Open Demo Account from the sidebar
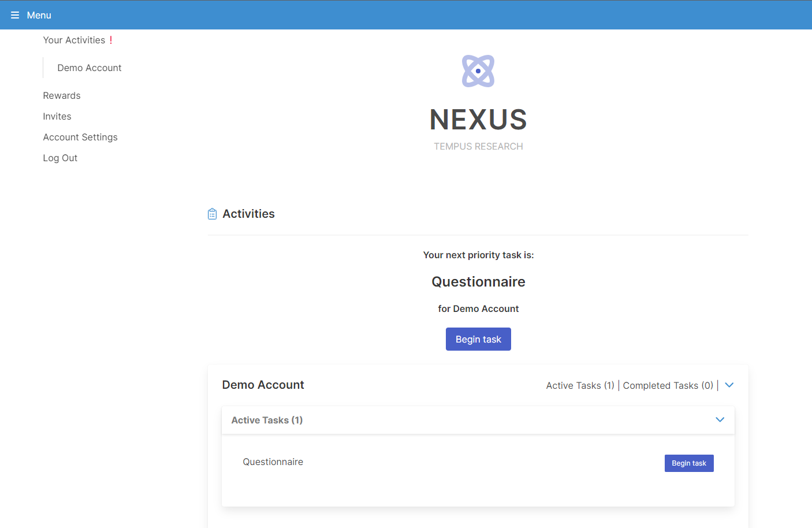 (x=89, y=68)
